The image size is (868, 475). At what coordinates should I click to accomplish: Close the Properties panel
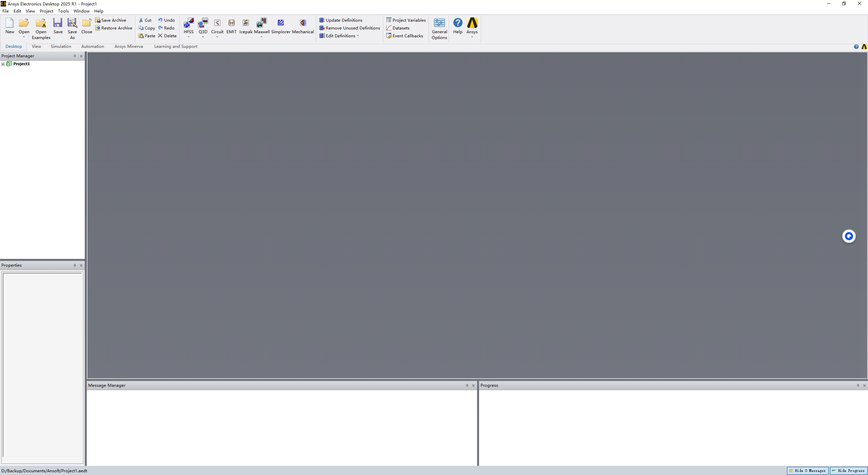(81, 265)
